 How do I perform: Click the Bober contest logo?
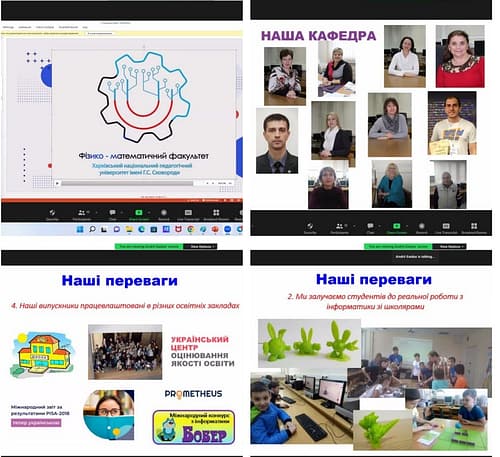click(194, 427)
